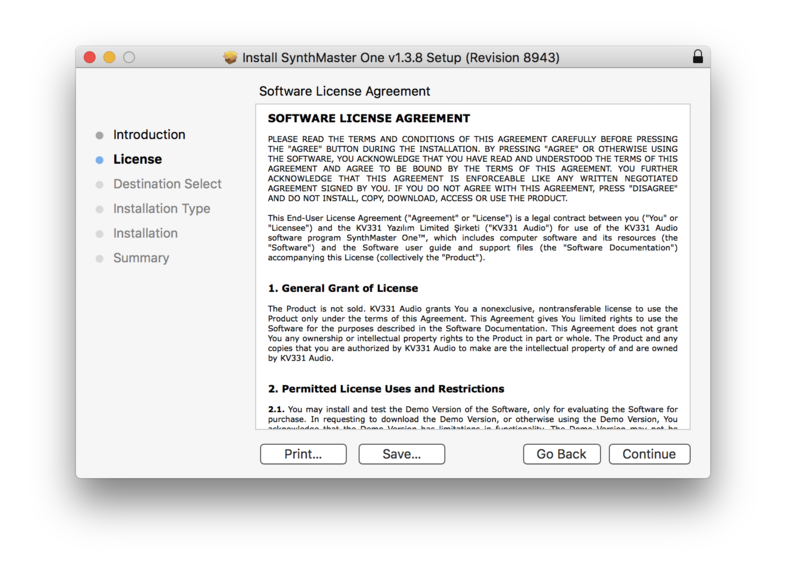Click Installation Type step label
The image size is (800, 567).
[161, 209]
